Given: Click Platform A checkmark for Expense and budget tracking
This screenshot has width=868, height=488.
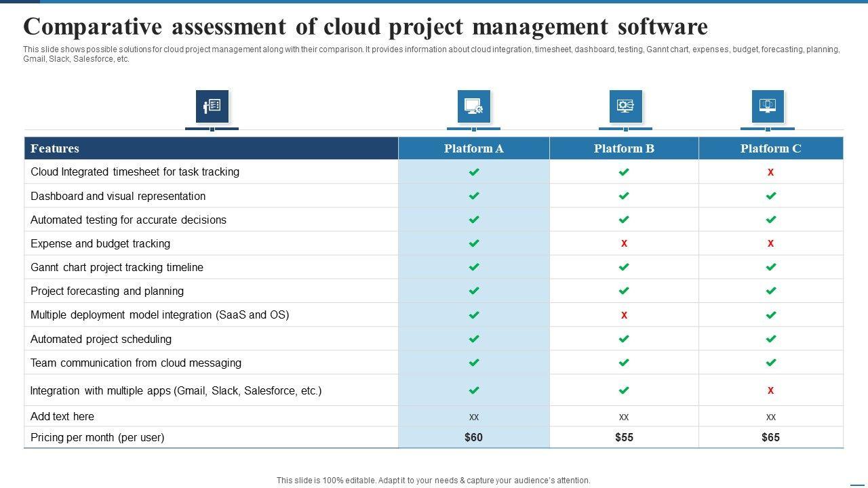Looking at the screenshot, I should pos(474,243).
